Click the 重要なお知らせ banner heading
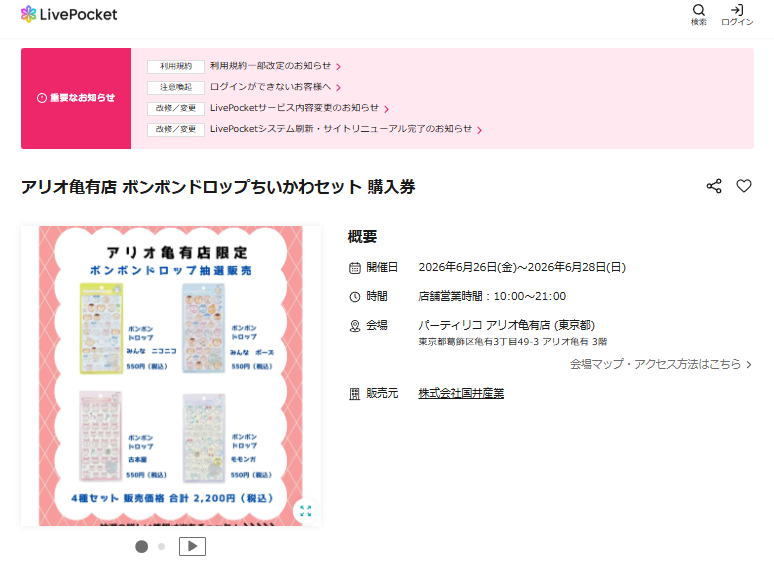774x569 pixels. pyautogui.click(x=76, y=98)
